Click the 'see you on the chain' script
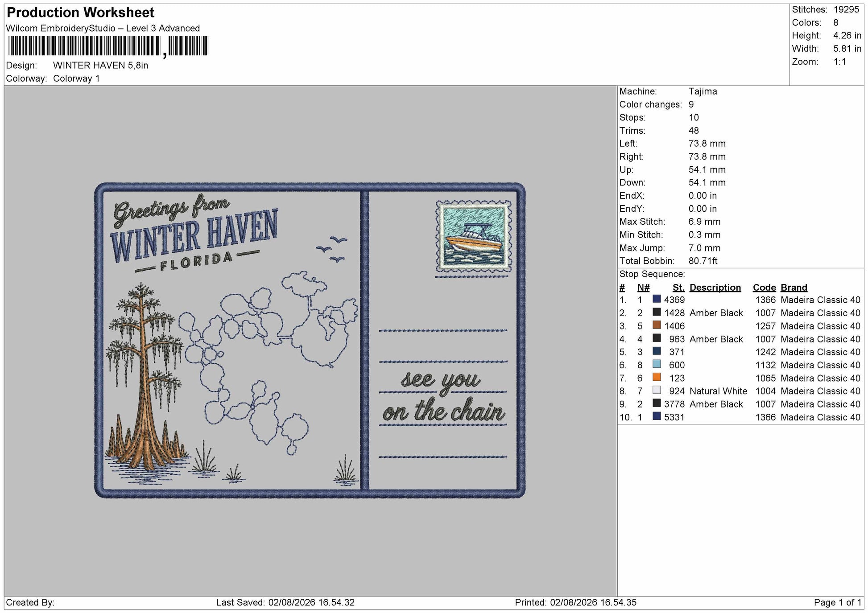 click(444, 396)
